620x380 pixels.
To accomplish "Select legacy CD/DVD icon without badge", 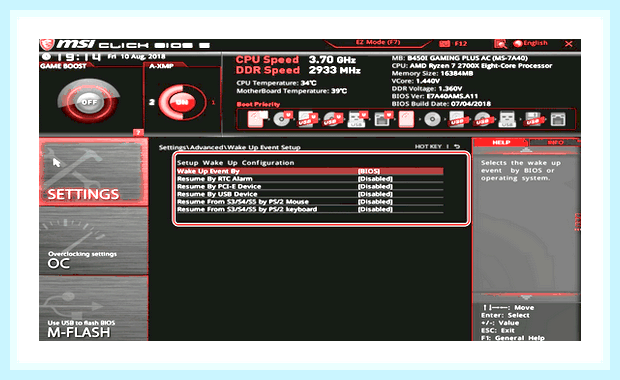I will click(432, 119).
